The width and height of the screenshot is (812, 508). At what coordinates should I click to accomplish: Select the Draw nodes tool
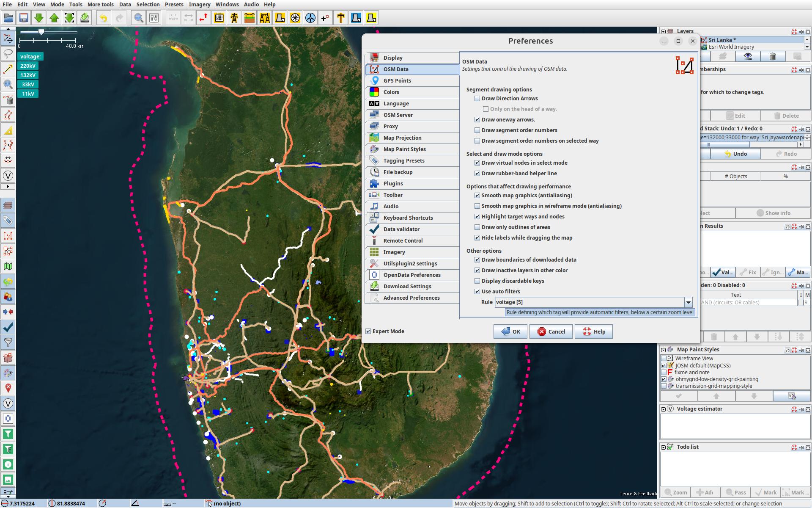(x=8, y=69)
